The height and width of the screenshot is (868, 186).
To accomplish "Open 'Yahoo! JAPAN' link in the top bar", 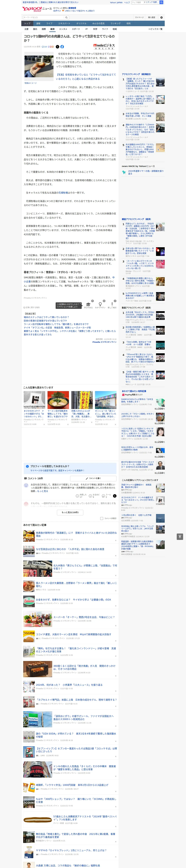I will pos(116,2).
